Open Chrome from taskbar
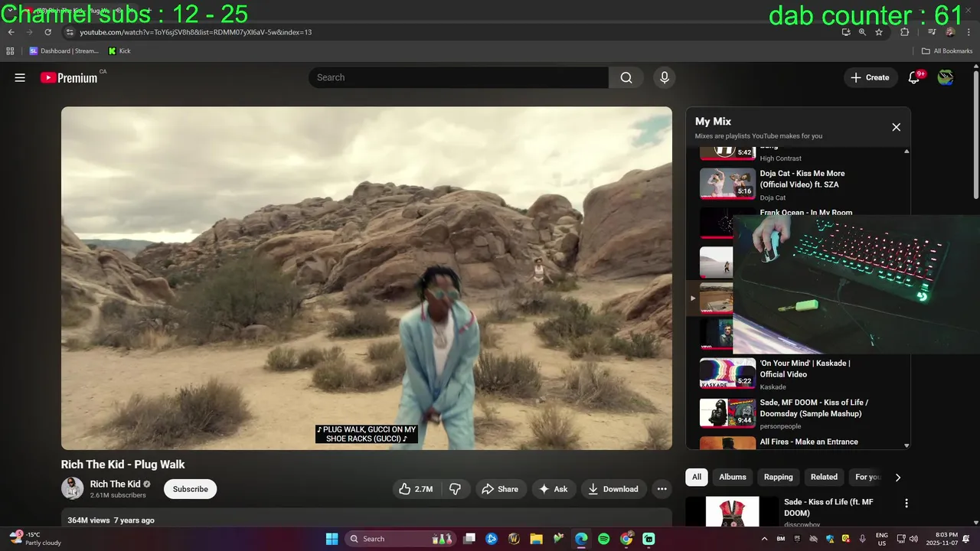Viewport: 980px width, 551px height. (626, 539)
